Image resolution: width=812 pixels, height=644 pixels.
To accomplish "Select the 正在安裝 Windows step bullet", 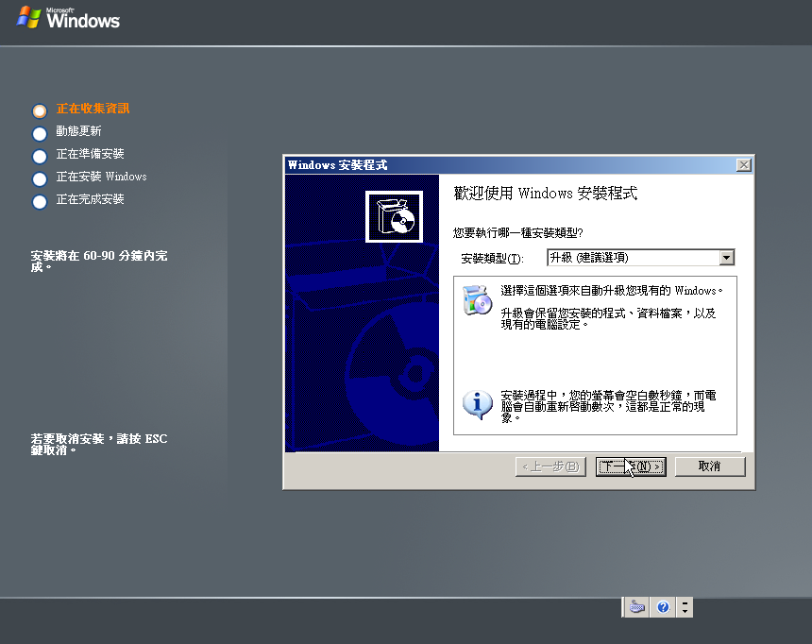I will click(x=40, y=178).
